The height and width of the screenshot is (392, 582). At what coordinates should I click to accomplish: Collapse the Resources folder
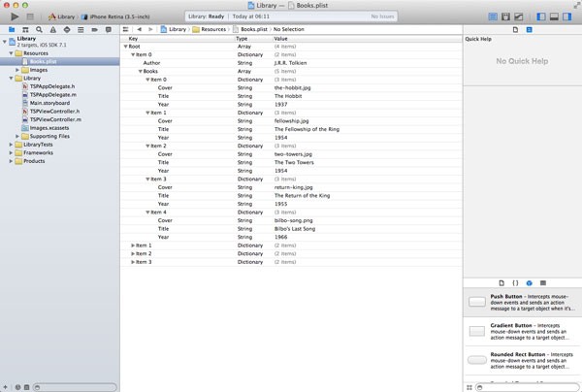coord(11,53)
